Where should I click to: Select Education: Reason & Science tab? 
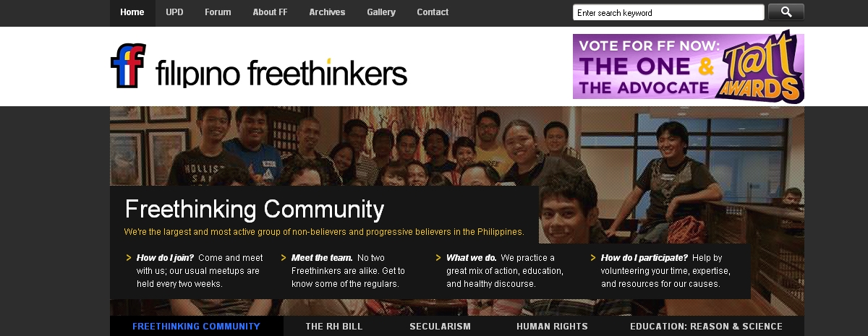pyautogui.click(x=706, y=327)
